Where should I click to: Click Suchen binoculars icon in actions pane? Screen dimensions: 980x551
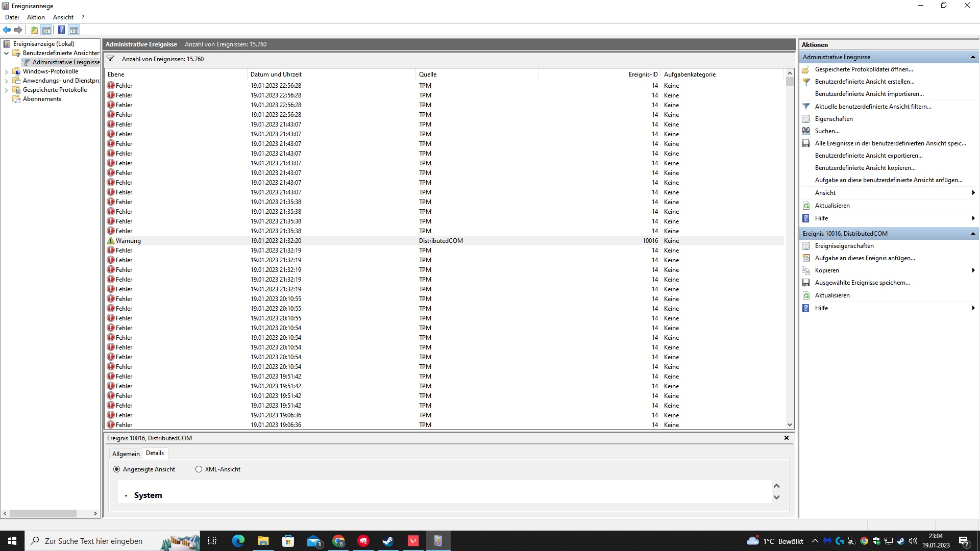click(x=806, y=131)
